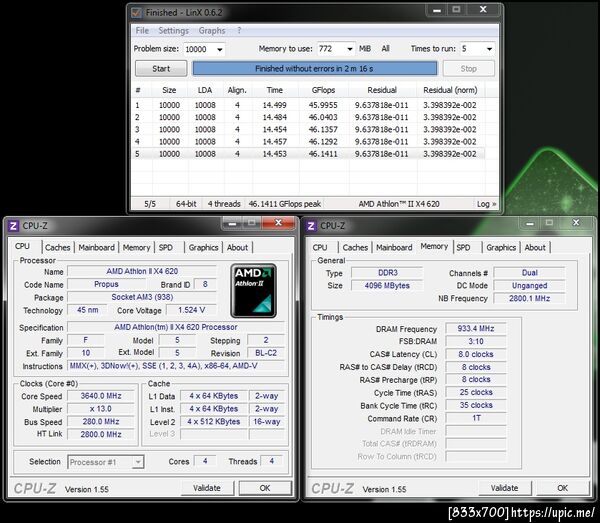Screen dimensions: 600x523
Task: Click the Instructions field listing MMX, SSE
Action: pyautogui.click(x=176, y=366)
